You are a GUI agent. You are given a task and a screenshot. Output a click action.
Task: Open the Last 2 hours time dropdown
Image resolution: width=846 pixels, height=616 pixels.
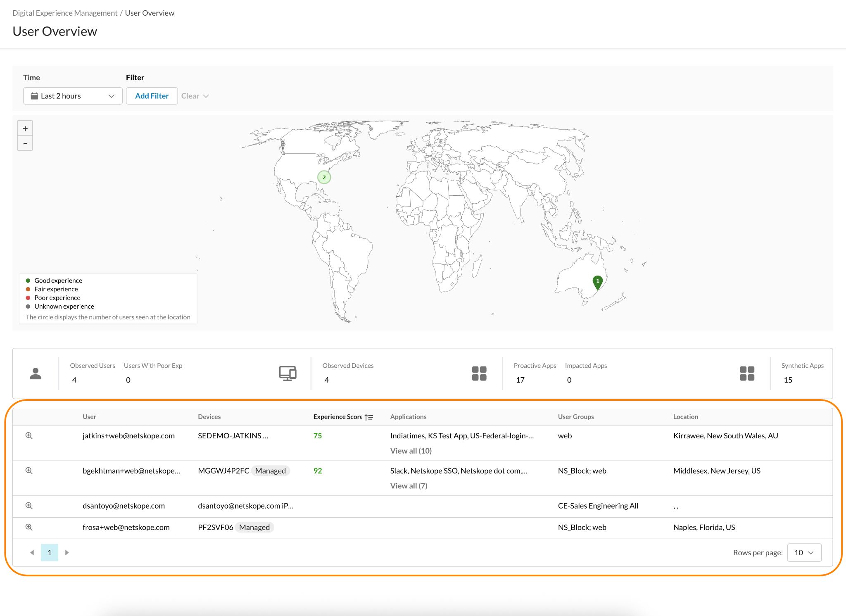point(73,96)
